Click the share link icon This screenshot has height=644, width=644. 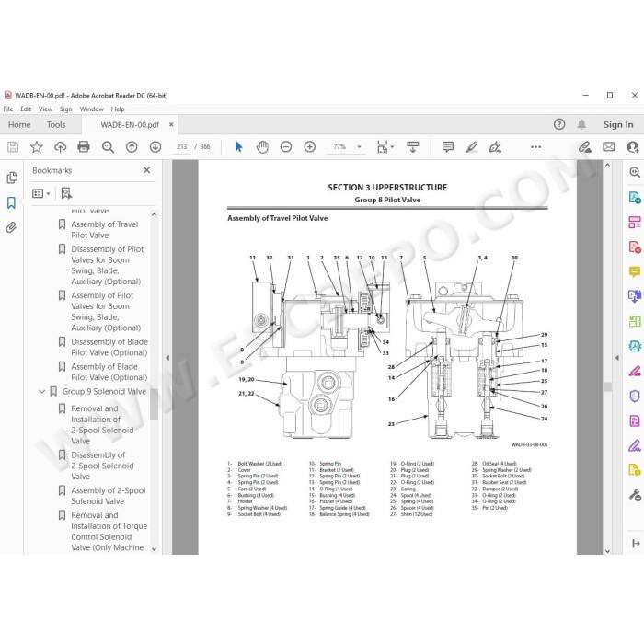coord(584,146)
